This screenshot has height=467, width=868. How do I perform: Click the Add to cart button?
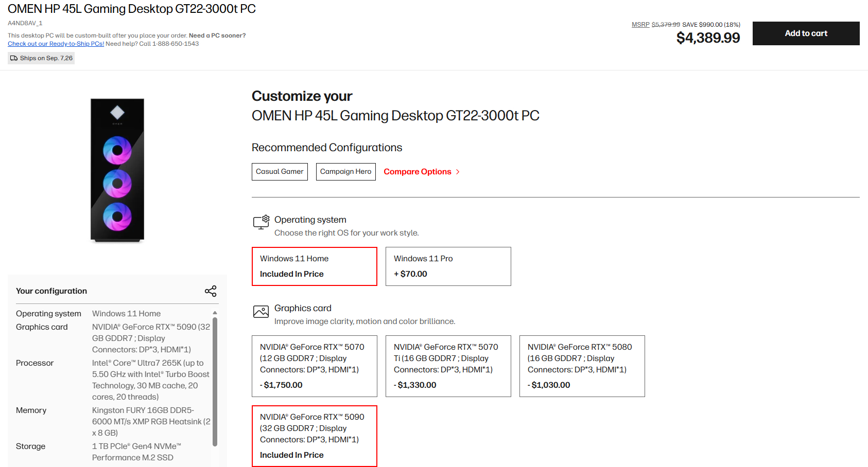coord(806,33)
